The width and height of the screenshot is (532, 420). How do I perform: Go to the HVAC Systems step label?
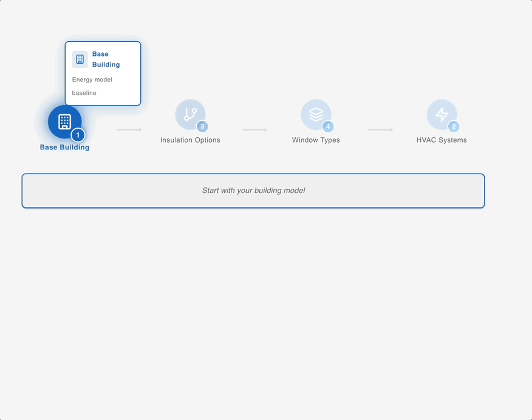[442, 140]
